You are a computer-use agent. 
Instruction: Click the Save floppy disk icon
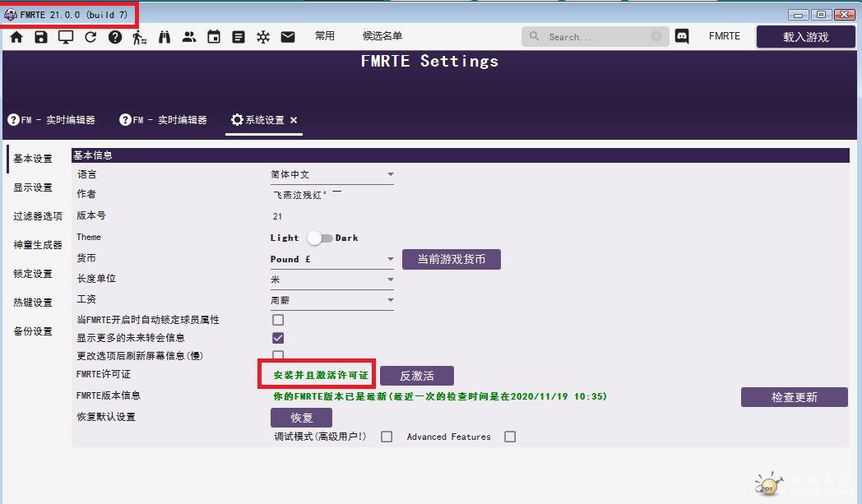tap(41, 37)
